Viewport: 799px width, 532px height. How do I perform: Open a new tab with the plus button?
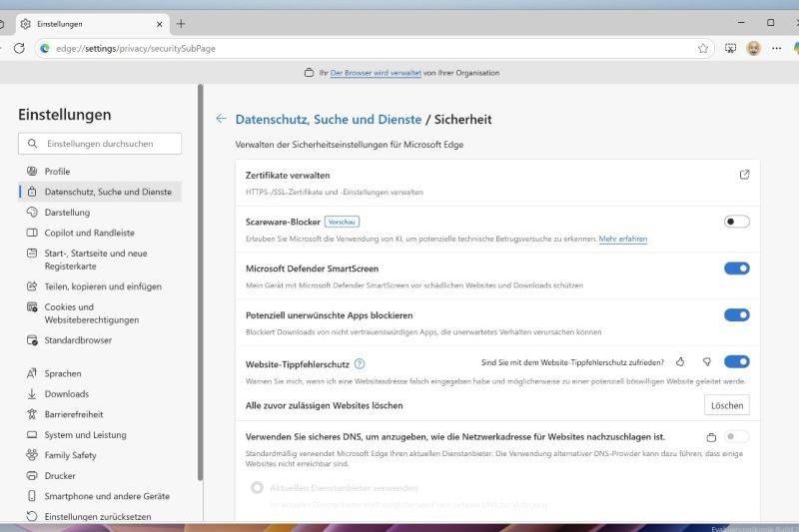[181, 23]
